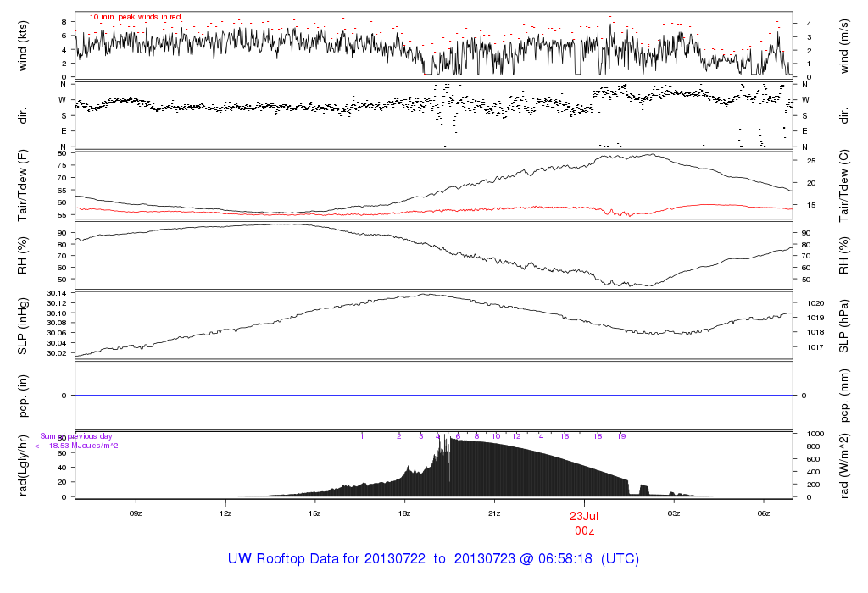Image resolution: width=868 pixels, height=593 pixels.
Task: Click the 06z time axis tick
Action: click(764, 513)
